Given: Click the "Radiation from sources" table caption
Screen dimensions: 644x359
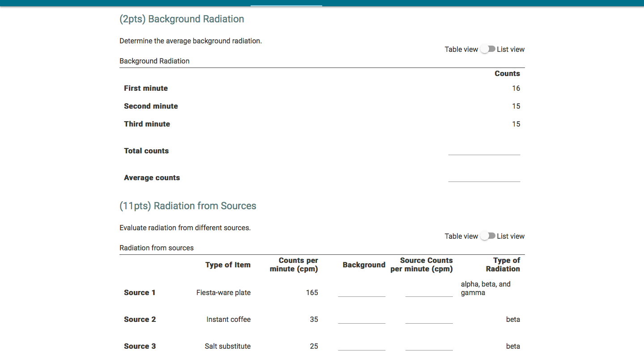Looking at the screenshot, I should tap(157, 248).
